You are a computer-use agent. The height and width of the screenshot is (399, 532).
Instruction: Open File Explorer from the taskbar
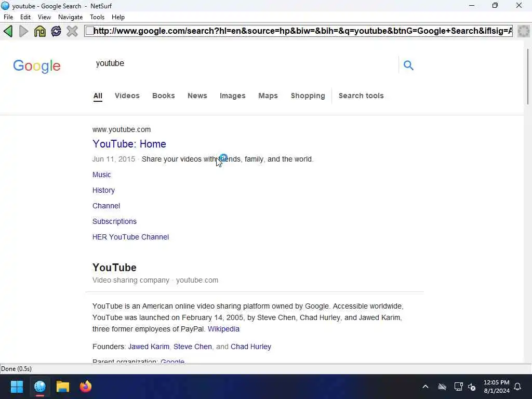(63, 387)
